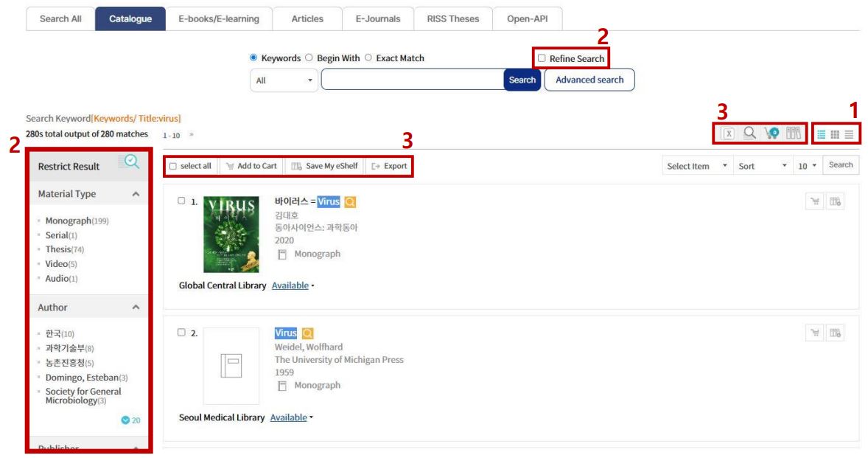Click orange preview icon next to 바이러스 = Virus

(x=350, y=202)
